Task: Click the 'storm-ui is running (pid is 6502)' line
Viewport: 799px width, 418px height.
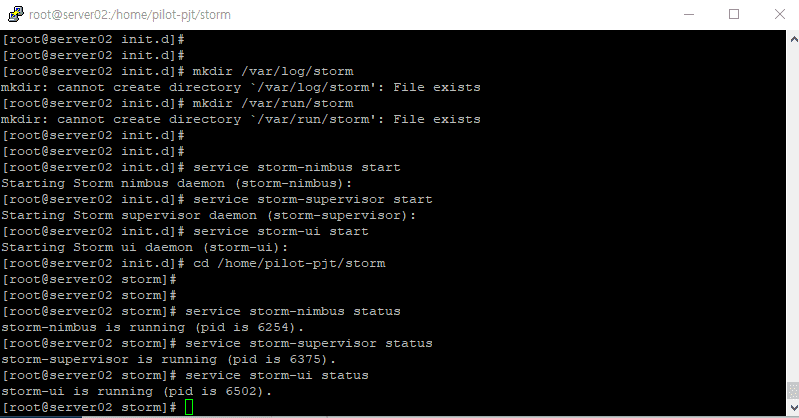Action: point(137,391)
